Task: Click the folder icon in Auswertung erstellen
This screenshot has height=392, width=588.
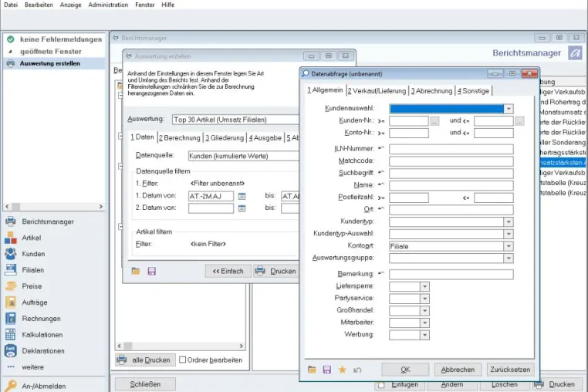Action: pyautogui.click(x=136, y=271)
